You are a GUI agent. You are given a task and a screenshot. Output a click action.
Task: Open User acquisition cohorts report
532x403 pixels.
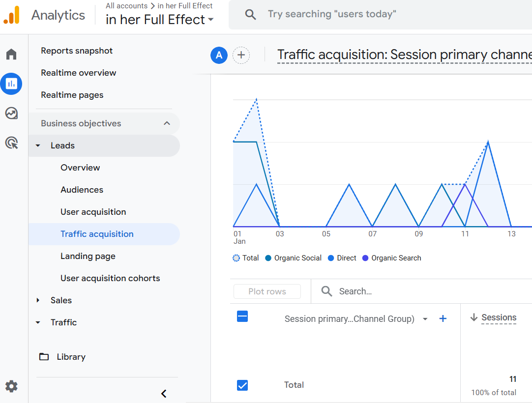(x=110, y=278)
